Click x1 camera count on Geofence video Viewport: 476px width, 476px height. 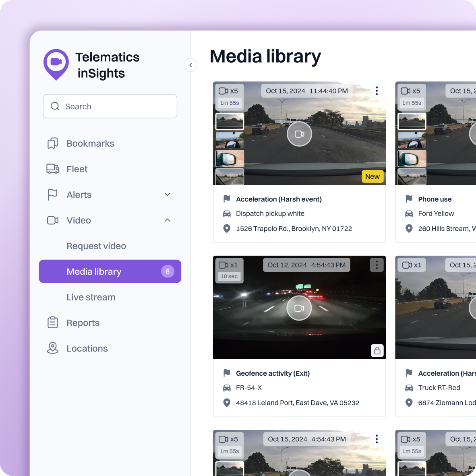[228, 265]
